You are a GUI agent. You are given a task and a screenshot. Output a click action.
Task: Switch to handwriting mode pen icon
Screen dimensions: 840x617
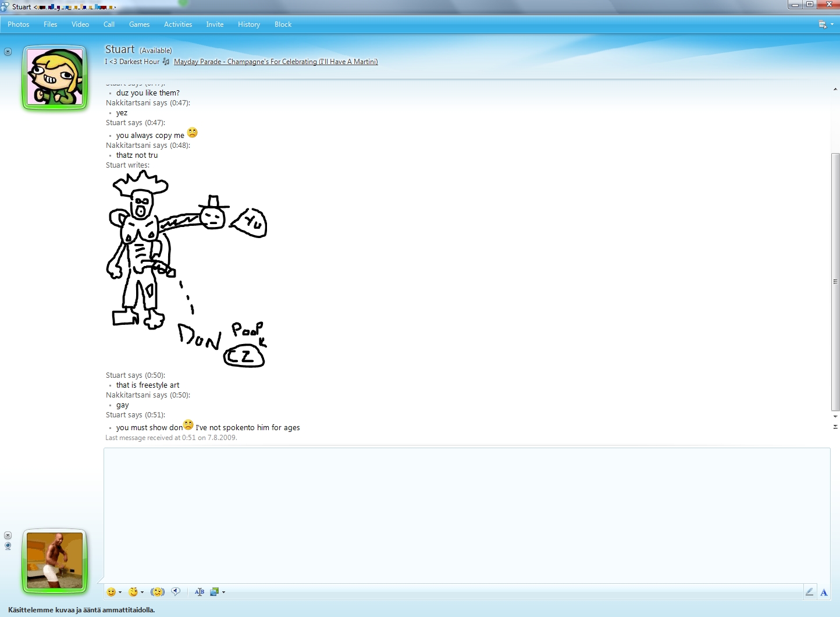[x=809, y=592]
